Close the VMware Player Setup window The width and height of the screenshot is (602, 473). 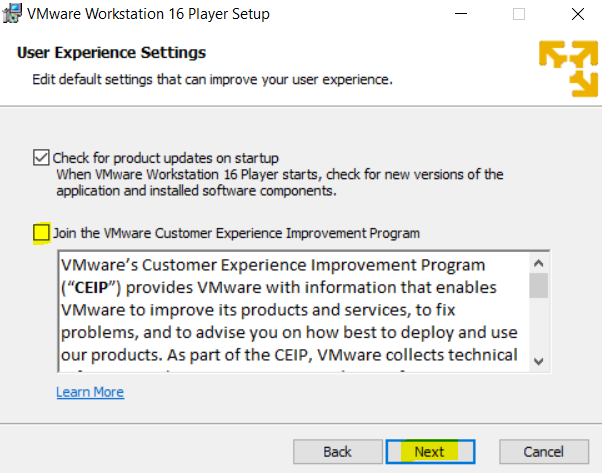coord(578,14)
